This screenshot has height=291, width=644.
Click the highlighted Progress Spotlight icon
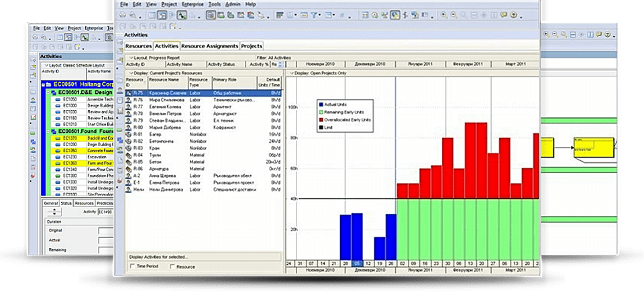[394, 15]
